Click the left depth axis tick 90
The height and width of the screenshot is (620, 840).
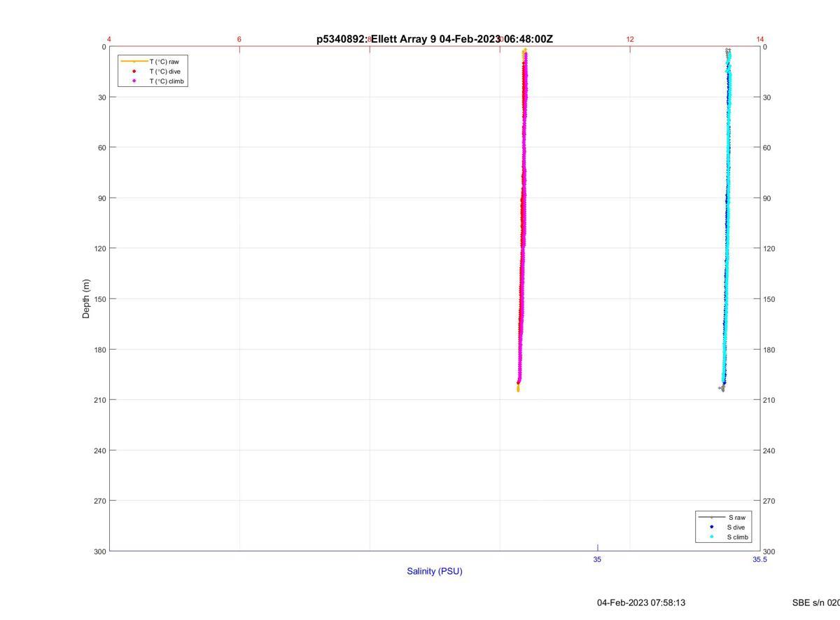[101, 198]
